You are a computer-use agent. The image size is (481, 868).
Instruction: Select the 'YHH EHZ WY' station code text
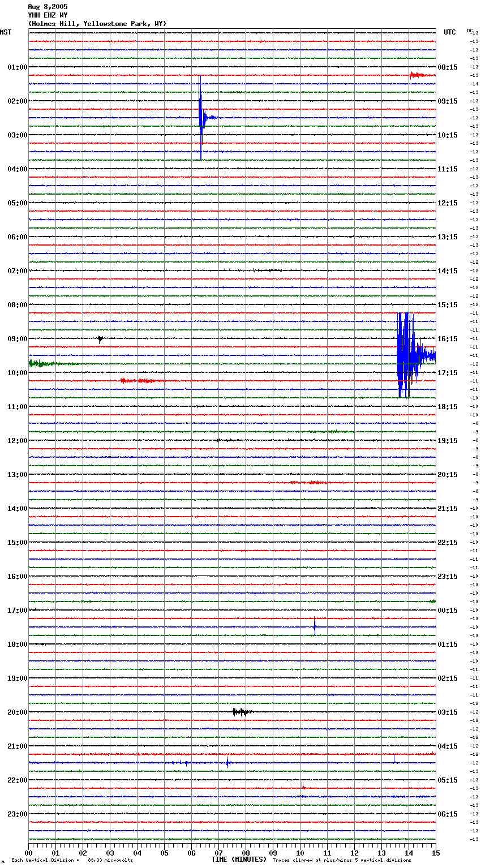(48, 15)
